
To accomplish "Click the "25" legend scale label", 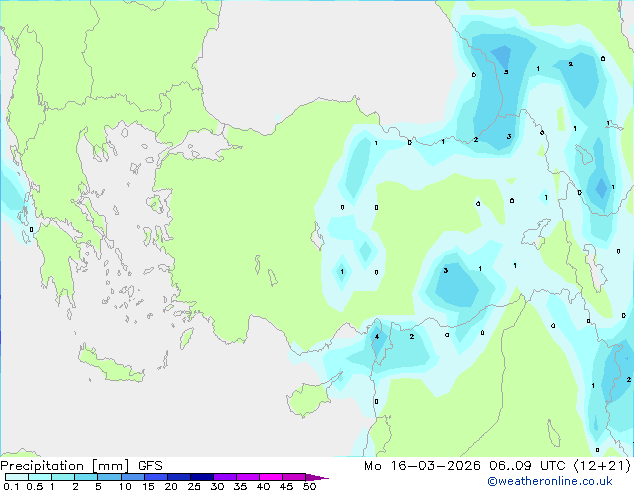I will click(194, 486).
